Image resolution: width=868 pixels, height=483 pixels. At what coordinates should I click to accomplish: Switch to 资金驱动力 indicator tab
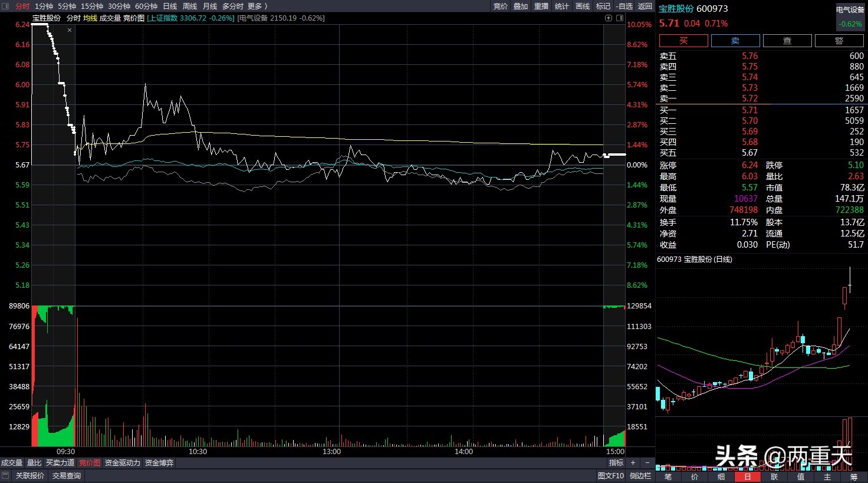coord(123,463)
